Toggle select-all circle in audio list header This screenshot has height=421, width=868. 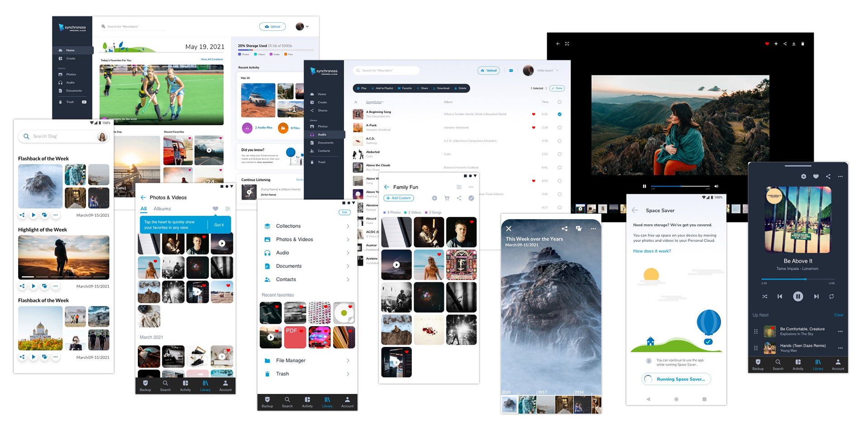point(560,102)
